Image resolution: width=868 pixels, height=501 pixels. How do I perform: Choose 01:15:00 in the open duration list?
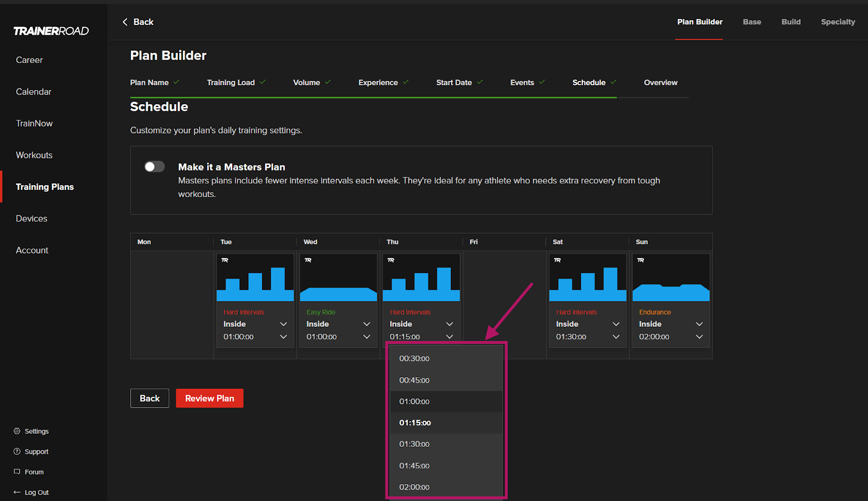[x=446, y=423]
